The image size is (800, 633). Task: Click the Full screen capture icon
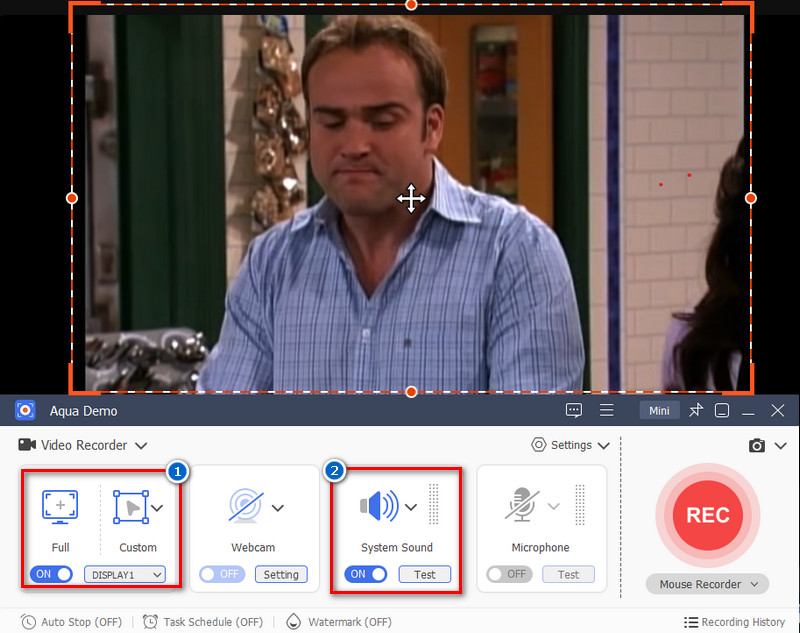[60, 507]
